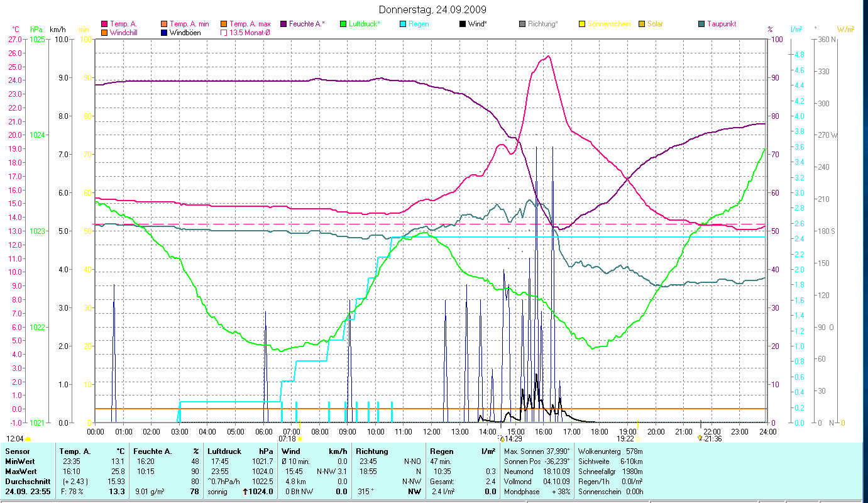This screenshot has width=868, height=503.
Task: Click the dark blue Windböen legend swatch
Action: point(164,32)
